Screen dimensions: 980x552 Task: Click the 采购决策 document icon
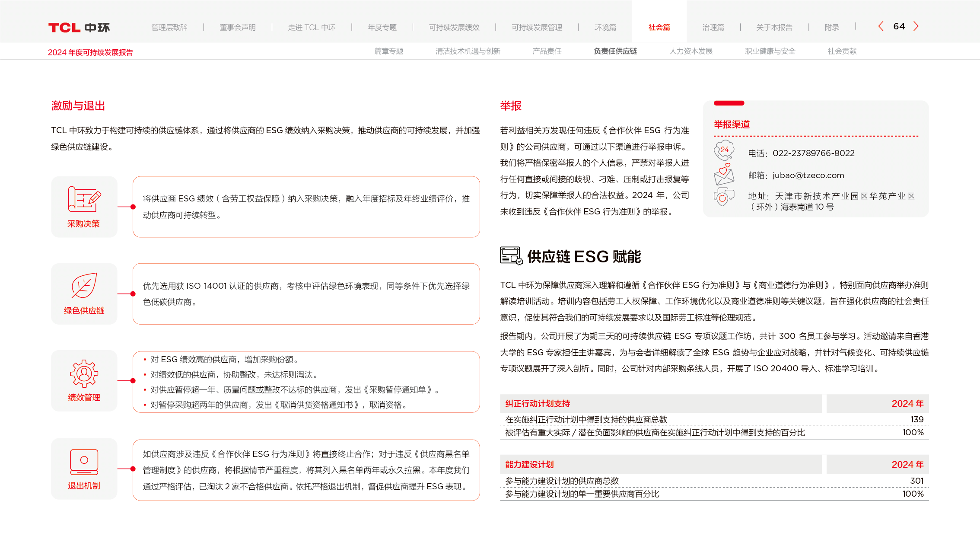[x=84, y=199]
